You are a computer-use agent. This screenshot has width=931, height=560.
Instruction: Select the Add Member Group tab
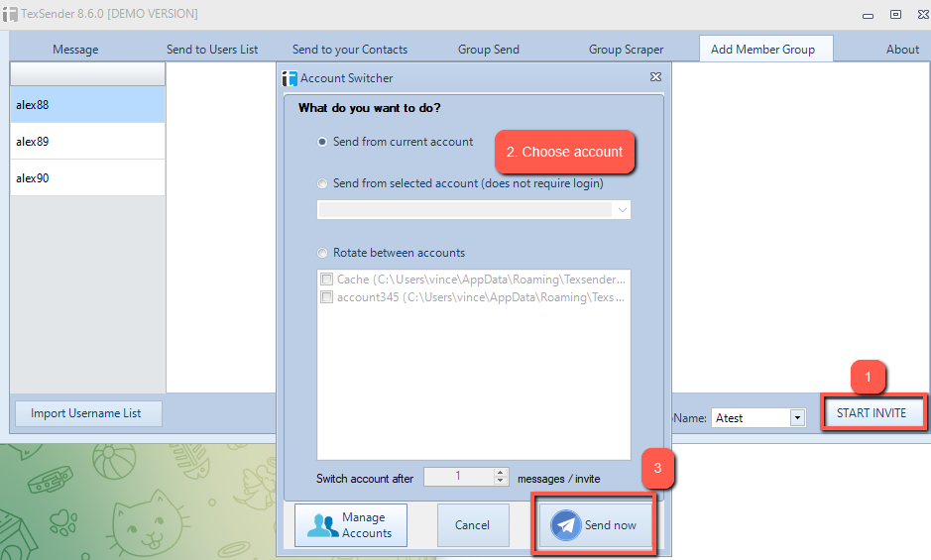pos(766,49)
